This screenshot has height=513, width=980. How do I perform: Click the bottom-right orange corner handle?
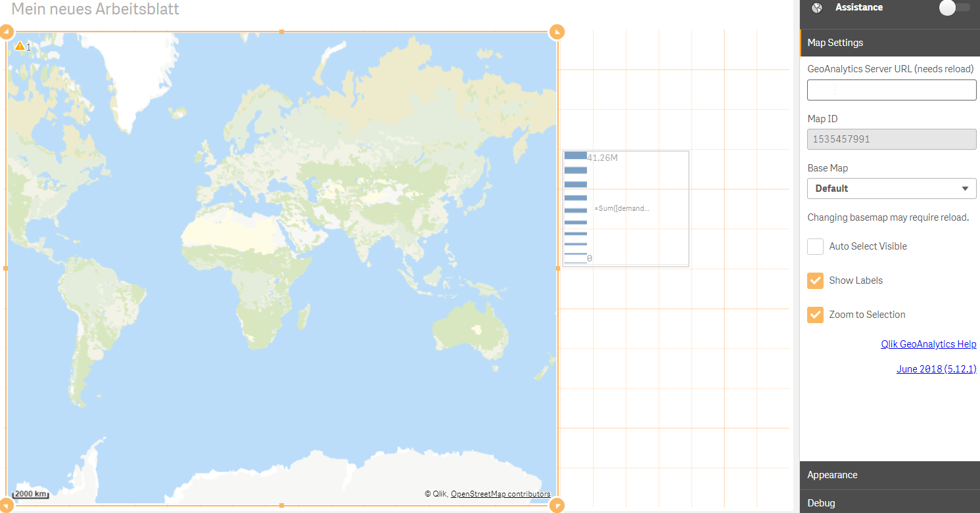(557, 505)
